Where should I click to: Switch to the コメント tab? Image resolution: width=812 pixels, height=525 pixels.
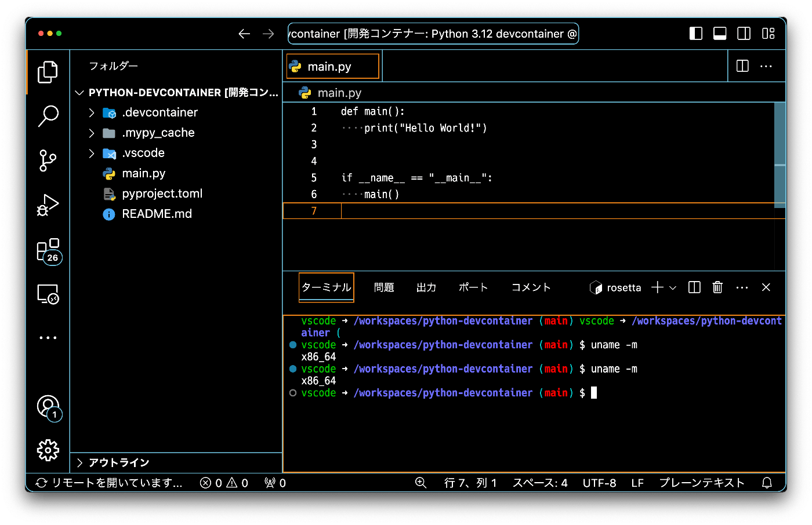point(531,287)
